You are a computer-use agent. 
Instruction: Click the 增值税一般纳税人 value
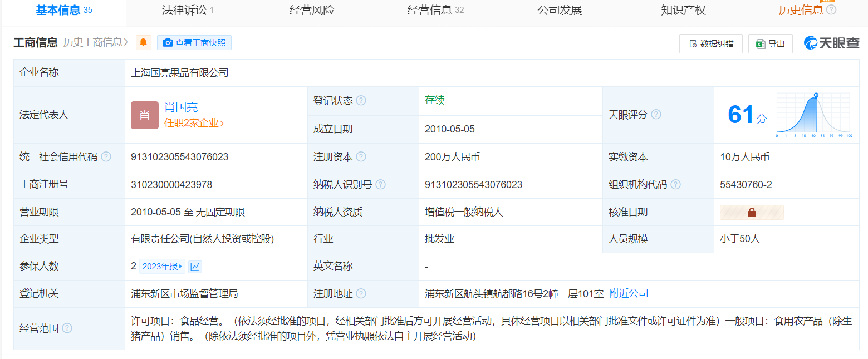tap(464, 212)
